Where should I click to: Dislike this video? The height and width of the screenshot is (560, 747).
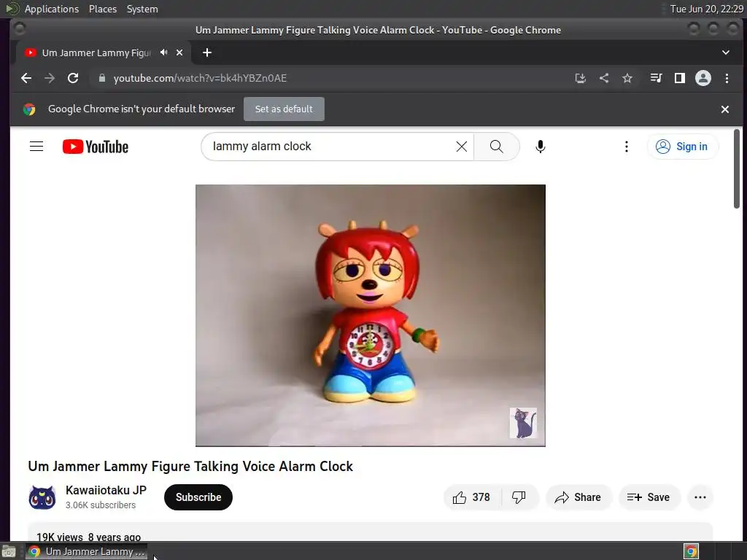(519, 497)
